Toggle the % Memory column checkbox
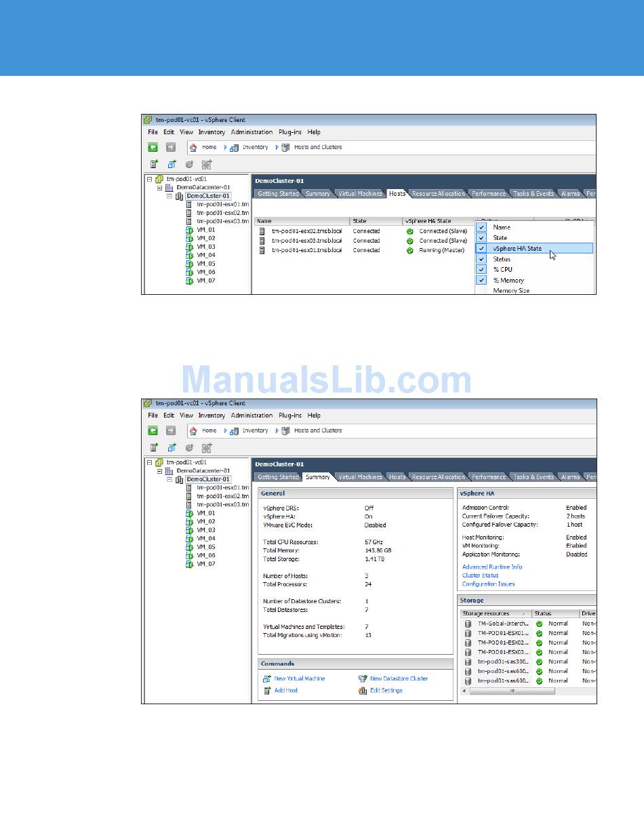Screen dimensions: 644x833 point(481,280)
